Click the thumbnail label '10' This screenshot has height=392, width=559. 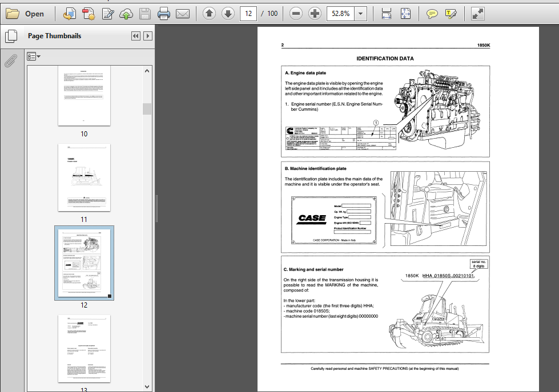pyautogui.click(x=84, y=134)
